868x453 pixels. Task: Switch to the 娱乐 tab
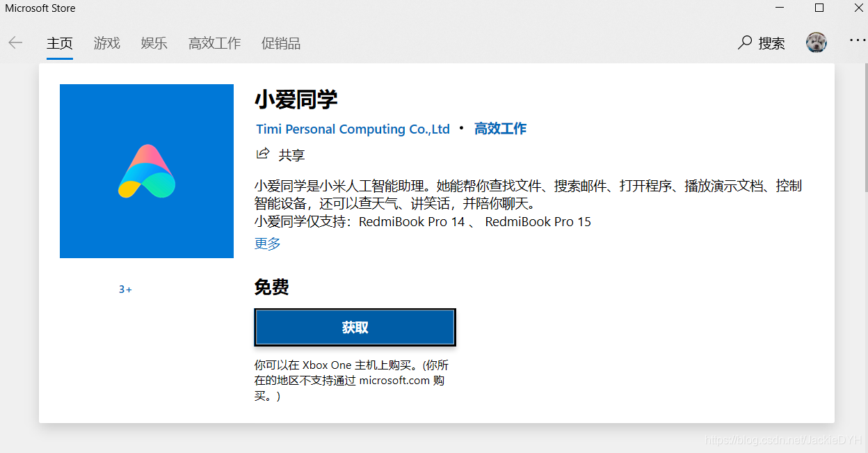click(154, 43)
